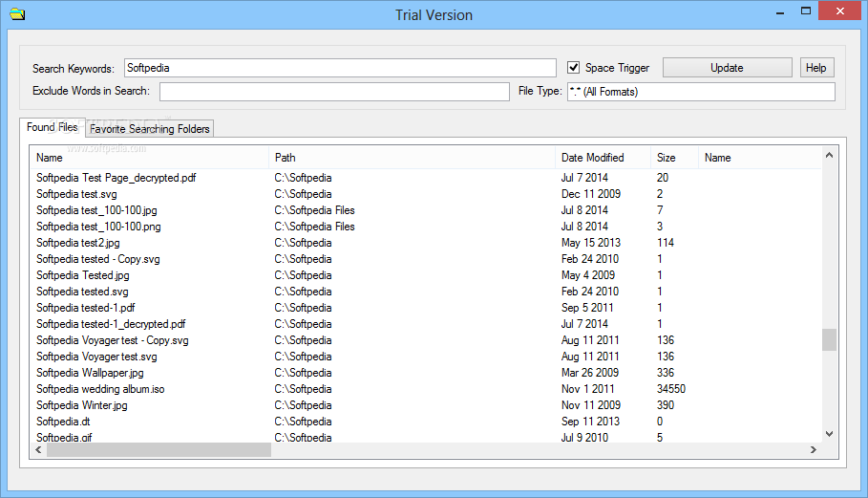The height and width of the screenshot is (498, 868).
Task: Toggle the Space Trigger checkbox
Action: (574, 68)
